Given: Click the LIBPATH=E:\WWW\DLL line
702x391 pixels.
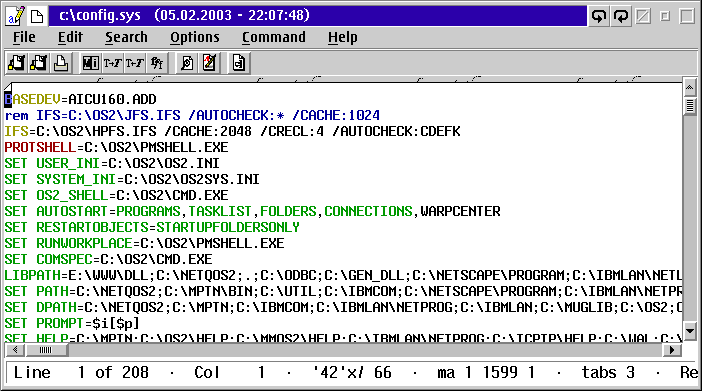Looking at the screenshot, I should 343,275.
